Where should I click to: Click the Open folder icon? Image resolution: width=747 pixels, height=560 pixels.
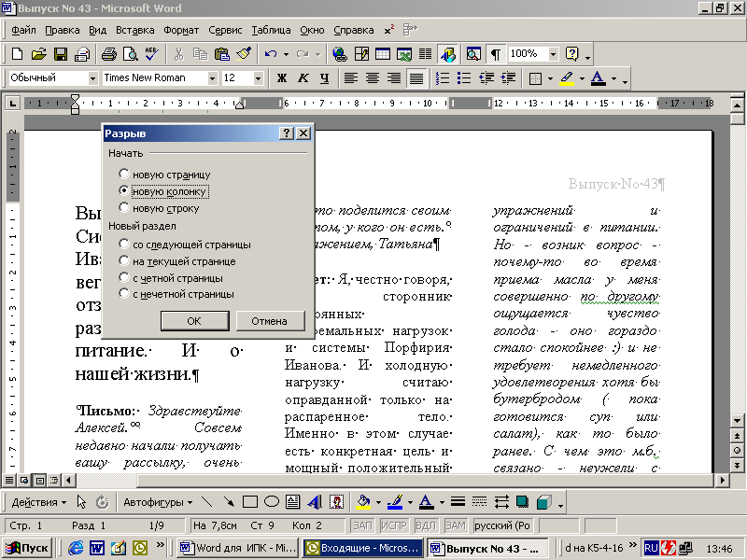38,54
